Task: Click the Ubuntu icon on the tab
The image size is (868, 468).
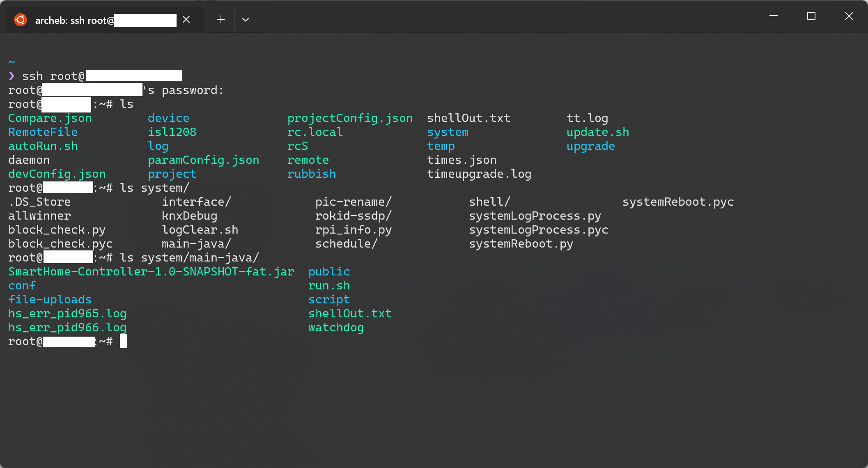Action: 20,20
